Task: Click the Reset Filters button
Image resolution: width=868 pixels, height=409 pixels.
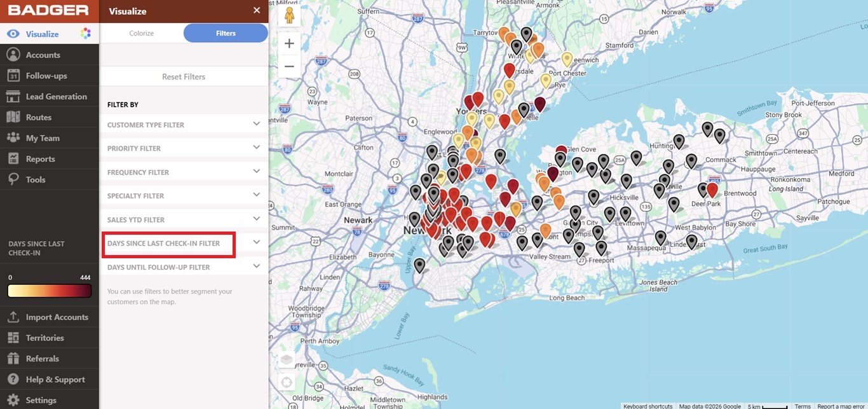Action: point(184,76)
